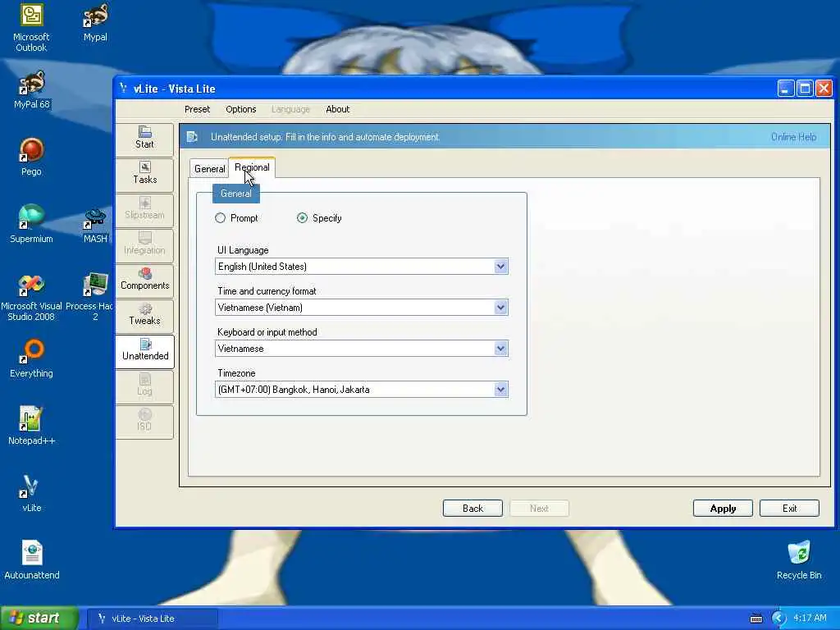The width and height of the screenshot is (840, 630).
Task: Select the greyed Log sidebar item
Action: 144,386
